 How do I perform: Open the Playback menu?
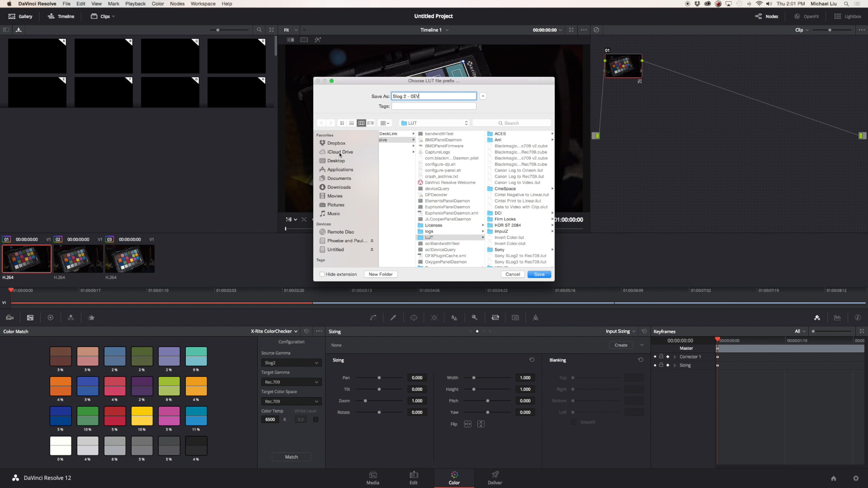(135, 4)
